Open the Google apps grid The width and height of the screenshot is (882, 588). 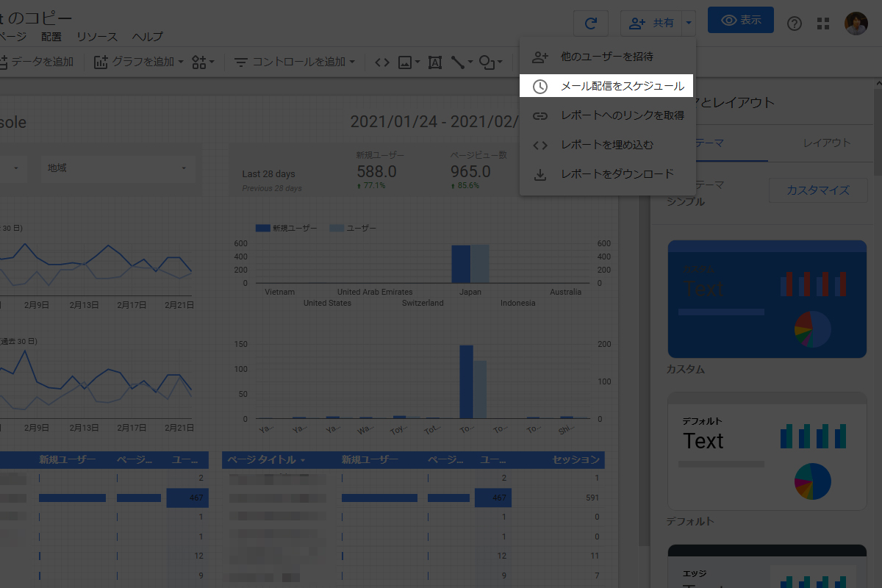click(823, 24)
